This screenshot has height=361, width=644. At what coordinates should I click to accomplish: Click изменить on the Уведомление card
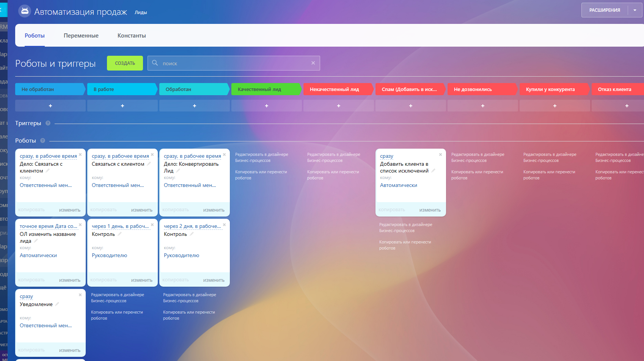[70, 350]
